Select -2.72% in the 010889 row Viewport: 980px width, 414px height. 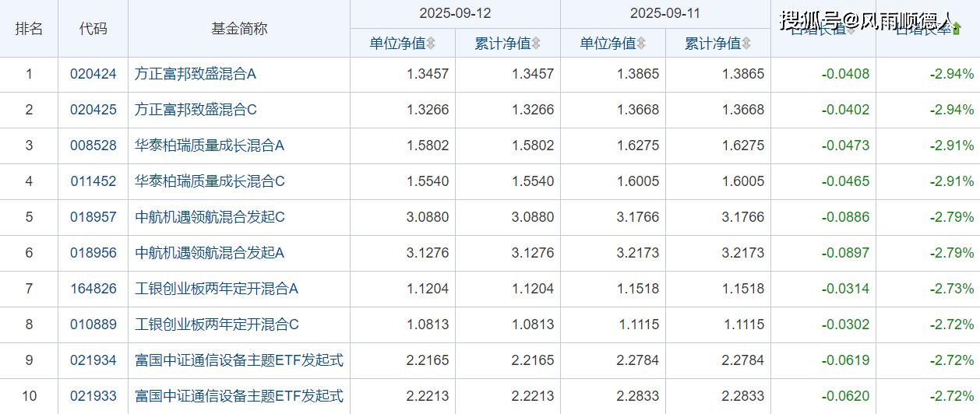(x=952, y=325)
